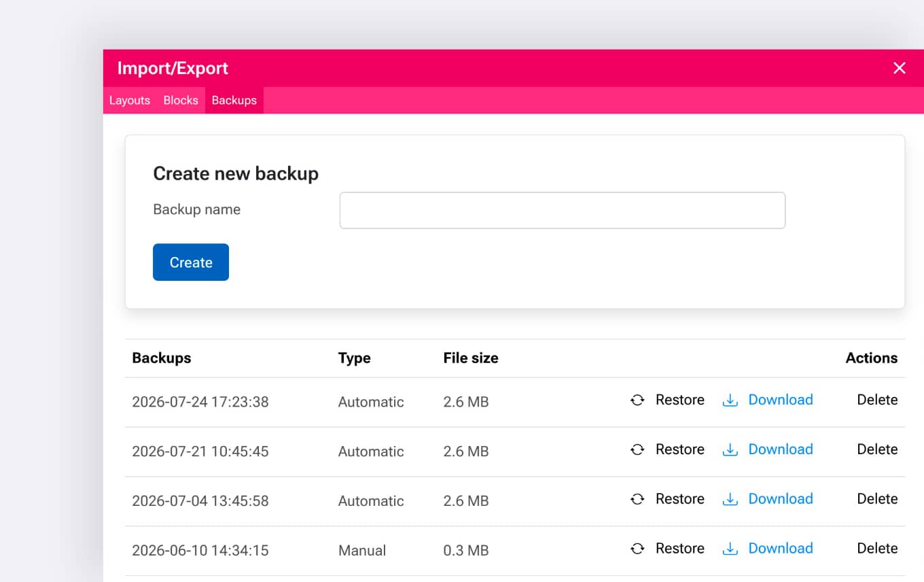The height and width of the screenshot is (582, 924).
Task: Click the Actions column header
Action: click(x=872, y=358)
